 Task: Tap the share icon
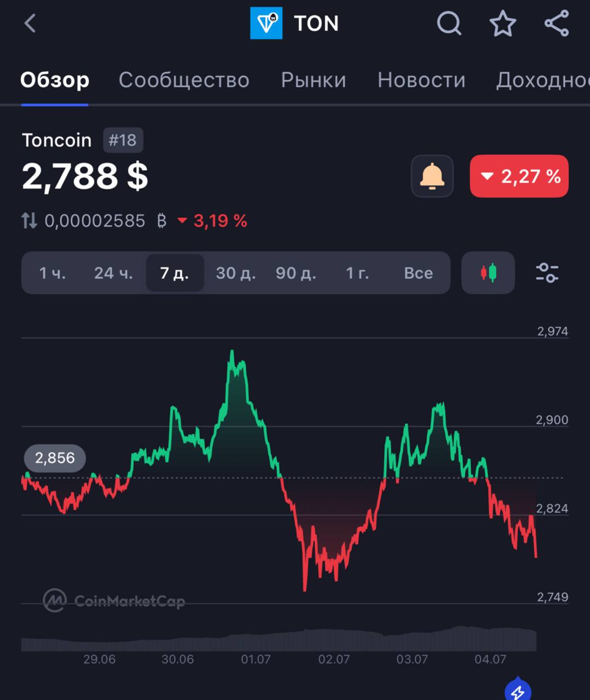pyautogui.click(x=557, y=24)
